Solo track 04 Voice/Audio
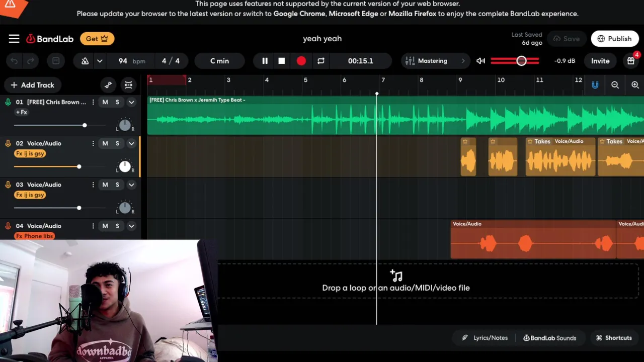Viewport: 644px width, 362px height. click(117, 226)
